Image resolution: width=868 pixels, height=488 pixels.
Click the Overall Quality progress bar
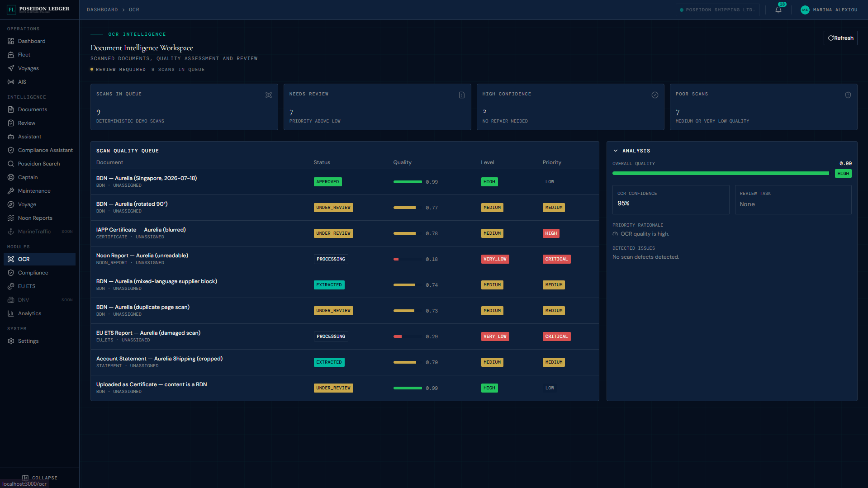coord(721,174)
